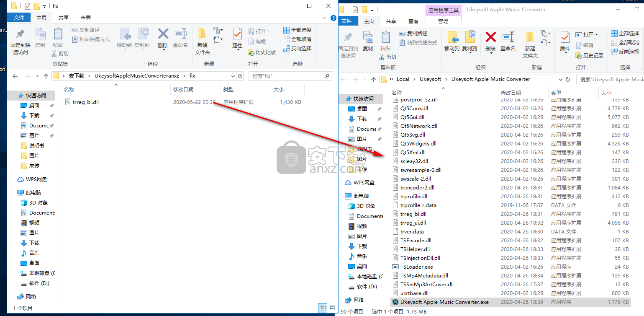The image size is (644, 316).
Task: Open WPS网盘 in fix window sidebar
Action: pyautogui.click(x=32, y=179)
